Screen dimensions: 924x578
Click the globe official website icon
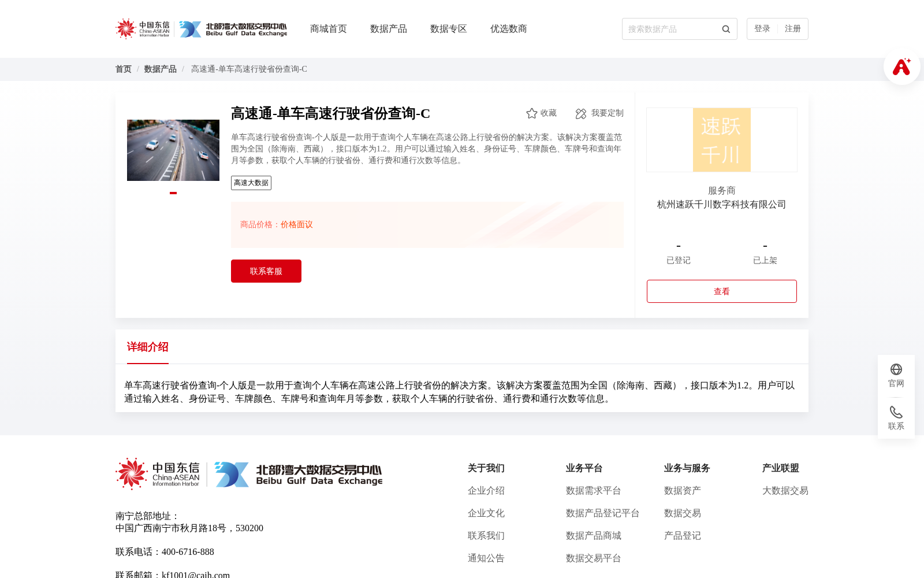(x=896, y=369)
